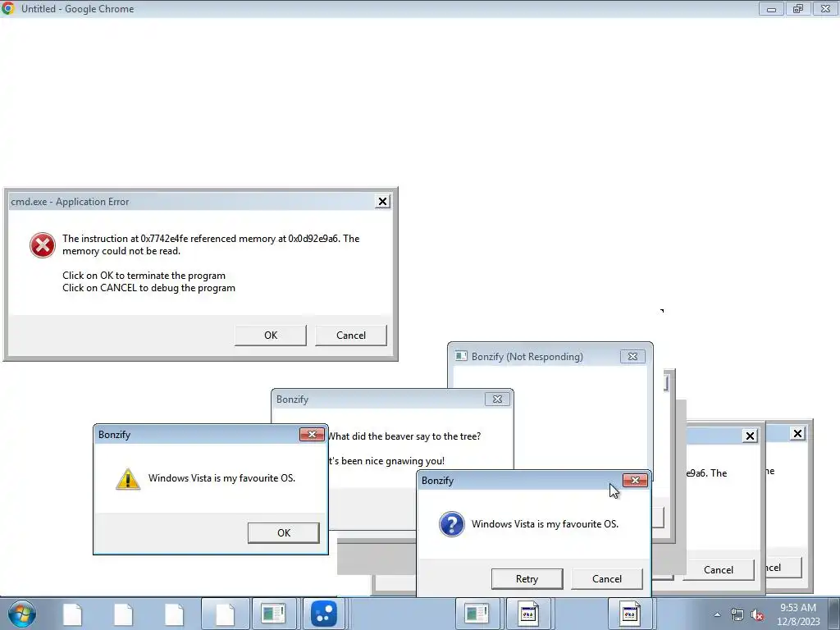
Task: Close the Bonzify question dialog
Action: [636, 481]
